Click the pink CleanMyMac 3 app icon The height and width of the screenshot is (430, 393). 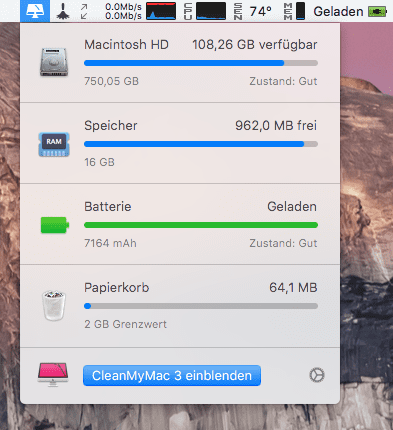[53, 375]
